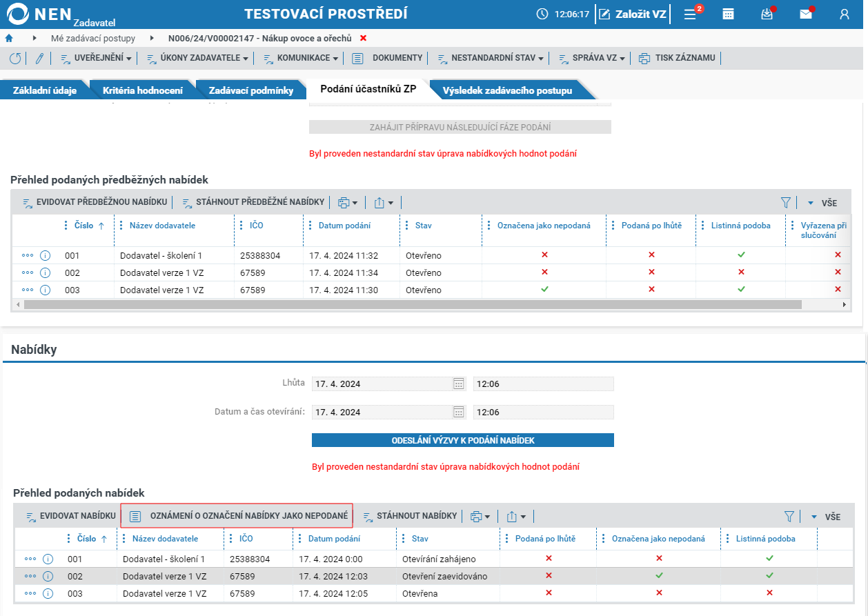This screenshot has height=616, width=868.
Task: Switch to Výsledek zadávacího postupu tab
Action: 507,90
